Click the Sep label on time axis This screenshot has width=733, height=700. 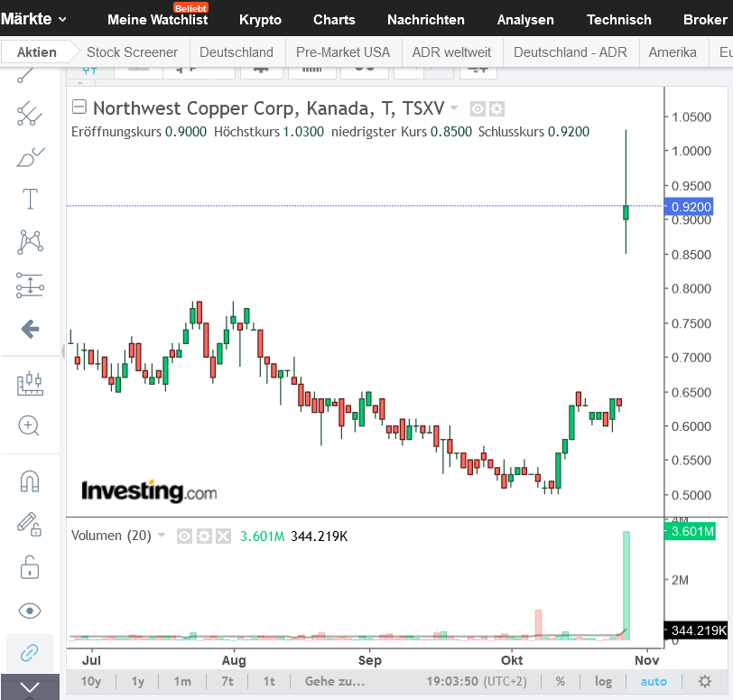click(370, 660)
